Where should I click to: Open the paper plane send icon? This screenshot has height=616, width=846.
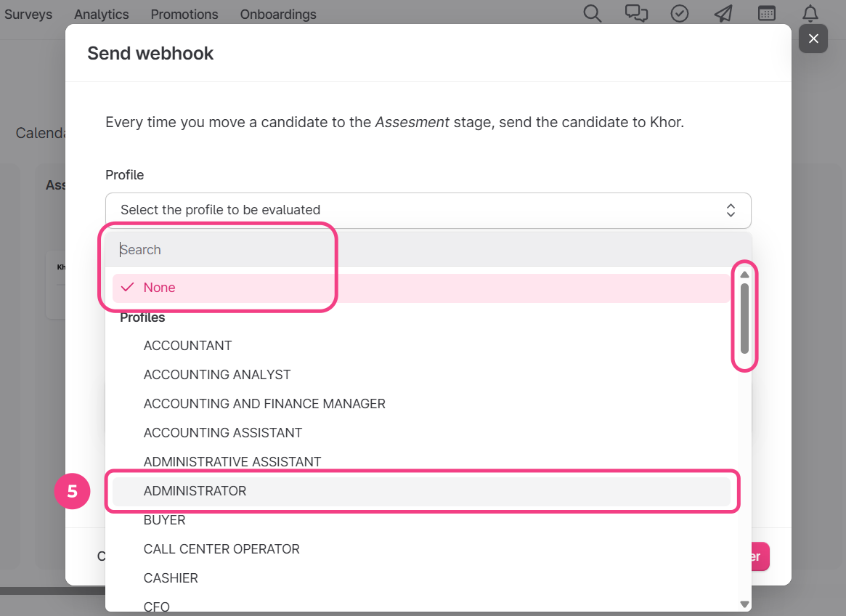point(723,14)
